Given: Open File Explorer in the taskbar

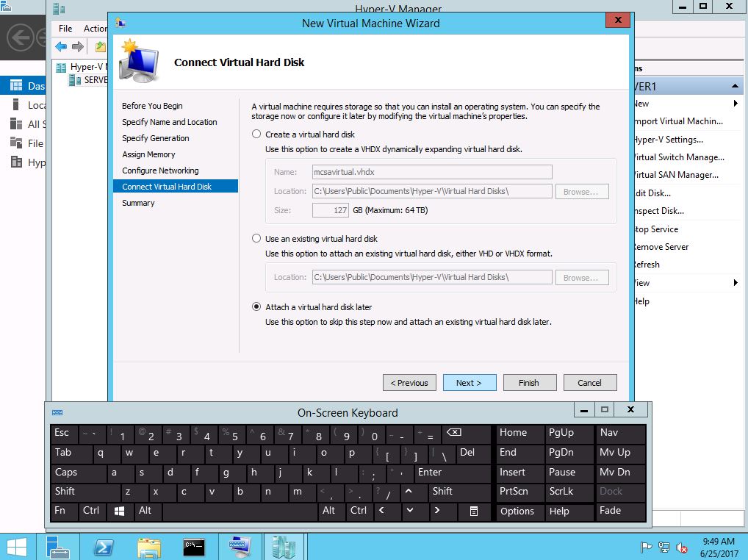Looking at the screenshot, I should click(x=149, y=547).
